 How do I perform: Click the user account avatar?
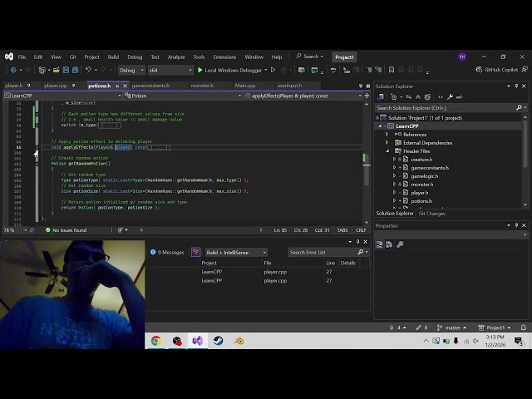[462, 57]
